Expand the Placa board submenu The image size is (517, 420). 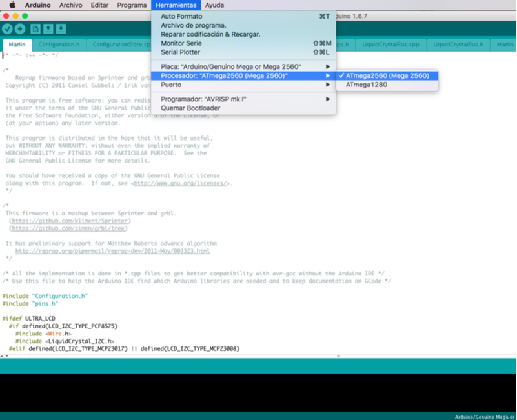pyautogui.click(x=243, y=66)
